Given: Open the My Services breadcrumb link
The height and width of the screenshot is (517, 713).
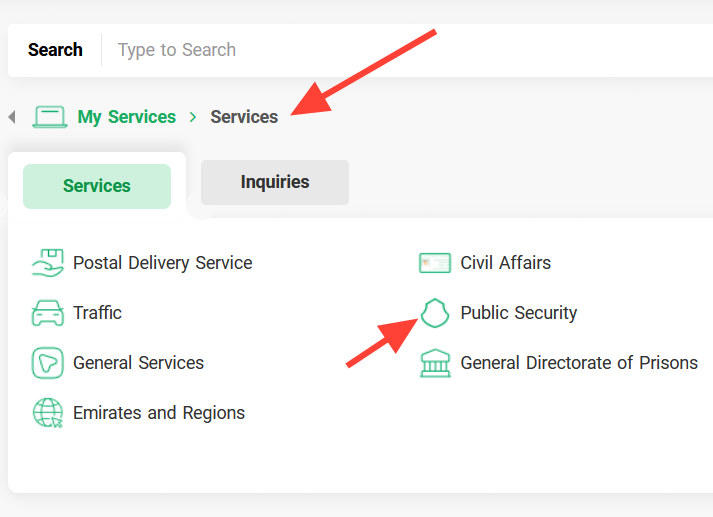Looking at the screenshot, I should 126,117.
